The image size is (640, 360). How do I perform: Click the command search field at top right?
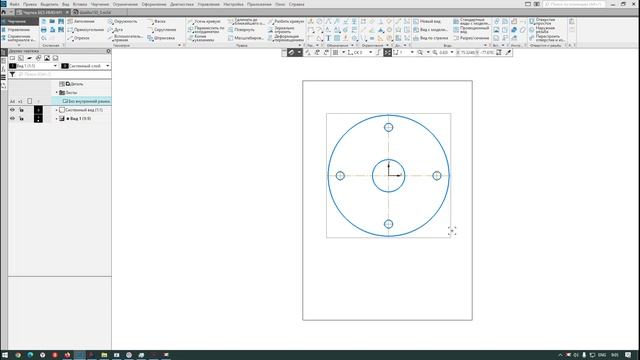tap(573, 4)
